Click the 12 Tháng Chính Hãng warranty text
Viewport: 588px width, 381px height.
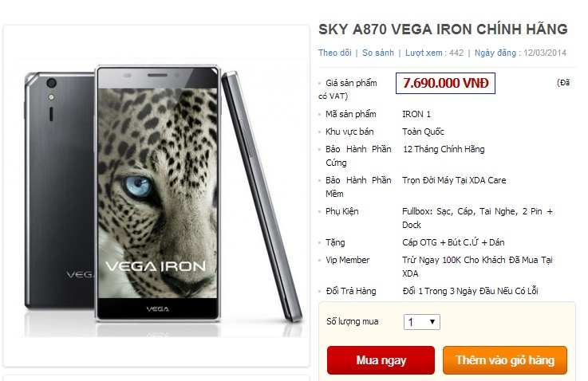[444, 149]
